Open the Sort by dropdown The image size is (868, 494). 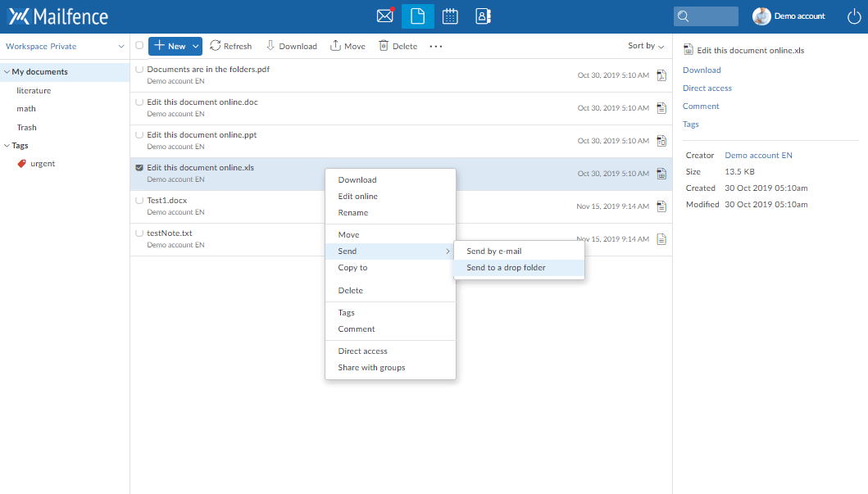pos(646,46)
